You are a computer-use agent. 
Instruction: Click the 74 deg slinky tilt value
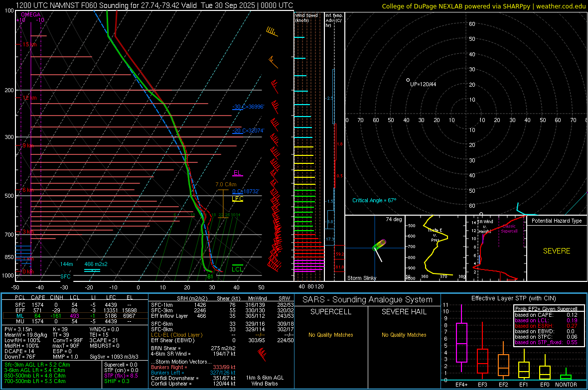(x=394, y=219)
